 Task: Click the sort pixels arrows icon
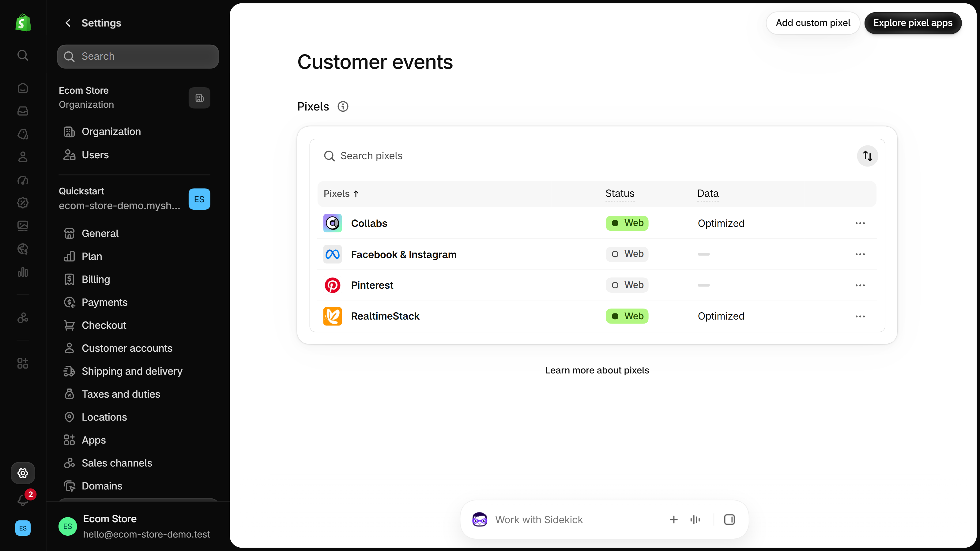click(867, 156)
